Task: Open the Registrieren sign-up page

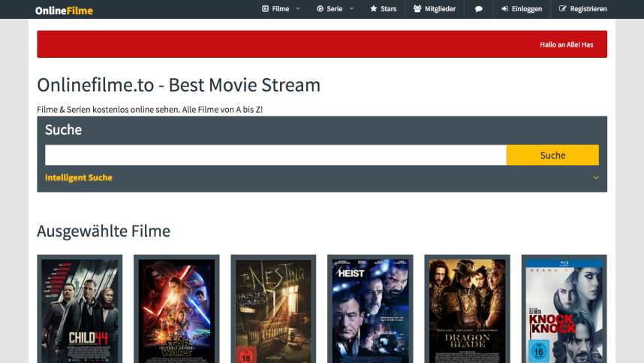Action: point(588,8)
